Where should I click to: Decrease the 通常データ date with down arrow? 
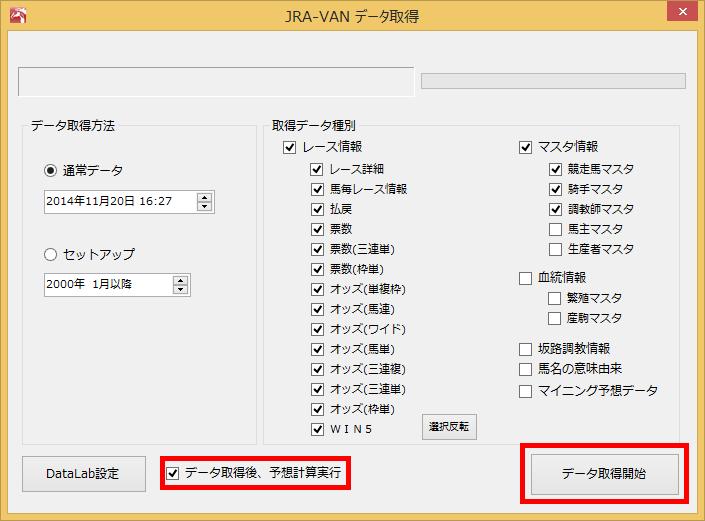coord(205,206)
